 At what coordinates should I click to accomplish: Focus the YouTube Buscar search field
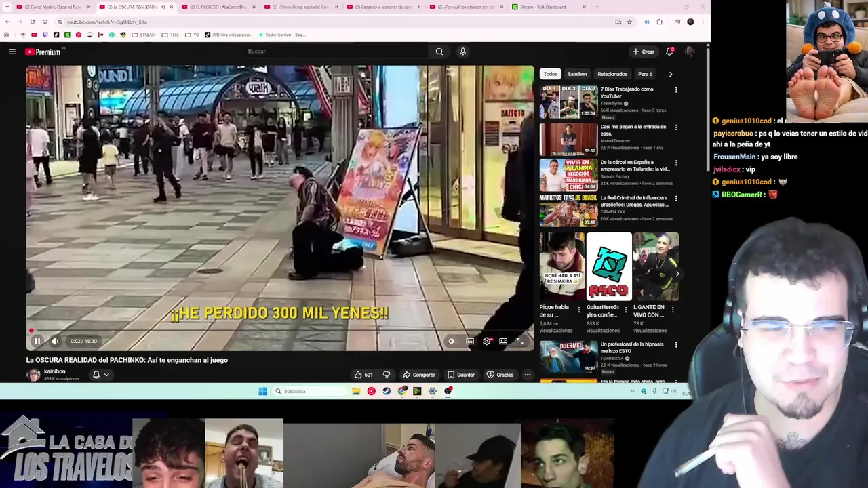(x=336, y=52)
